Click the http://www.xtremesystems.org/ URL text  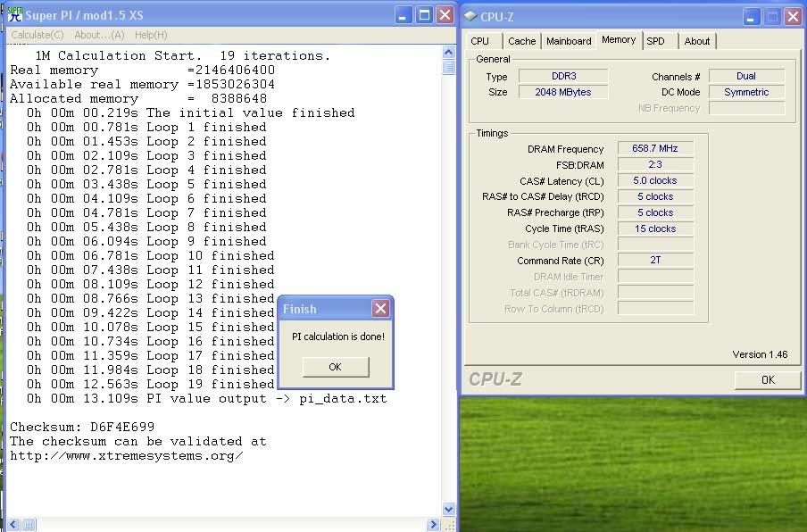click(126, 456)
